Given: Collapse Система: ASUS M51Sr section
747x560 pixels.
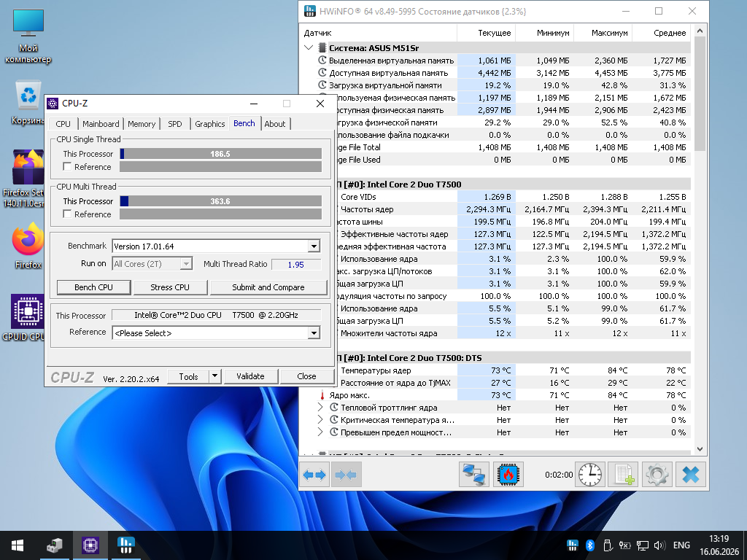Looking at the screenshot, I should [309, 47].
